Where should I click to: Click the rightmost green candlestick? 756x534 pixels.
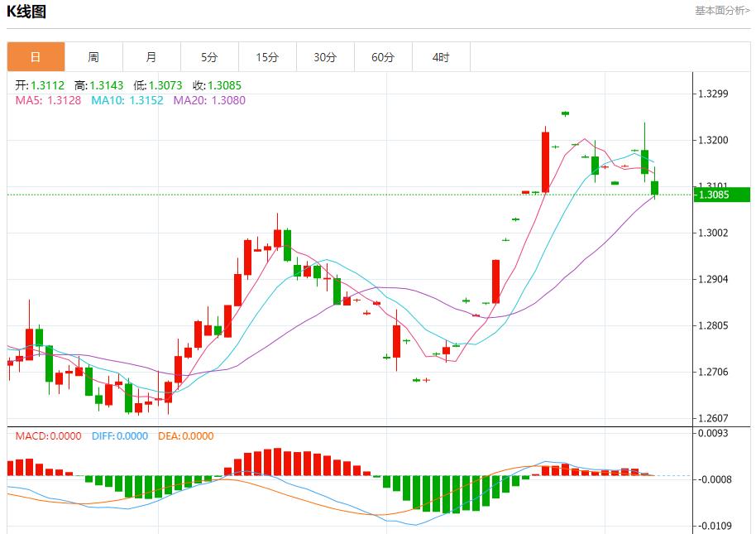(655, 188)
